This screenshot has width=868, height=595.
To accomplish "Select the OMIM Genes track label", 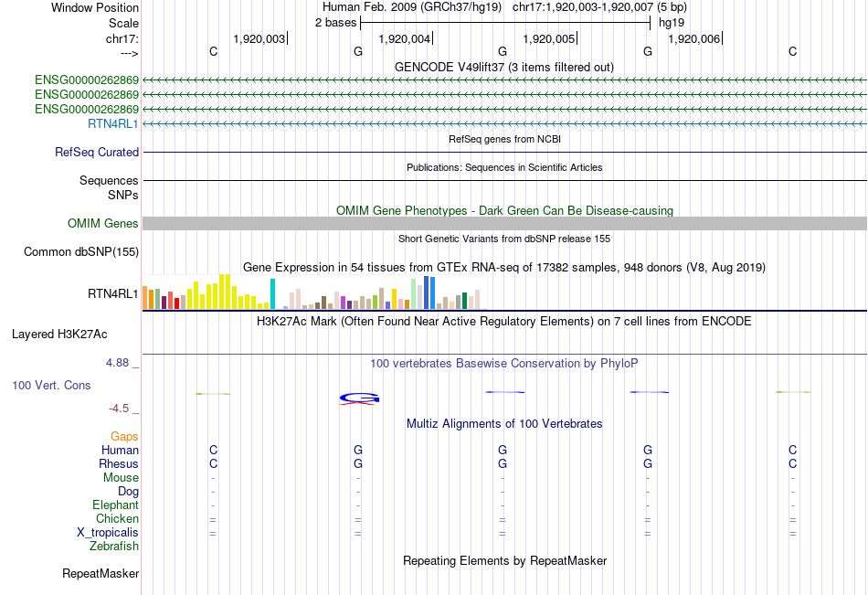I will [x=103, y=223].
